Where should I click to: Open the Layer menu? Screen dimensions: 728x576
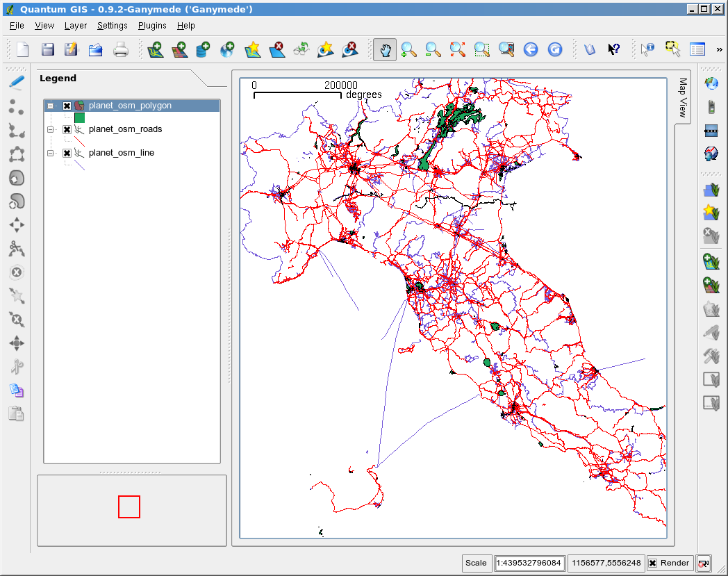coord(75,26)
